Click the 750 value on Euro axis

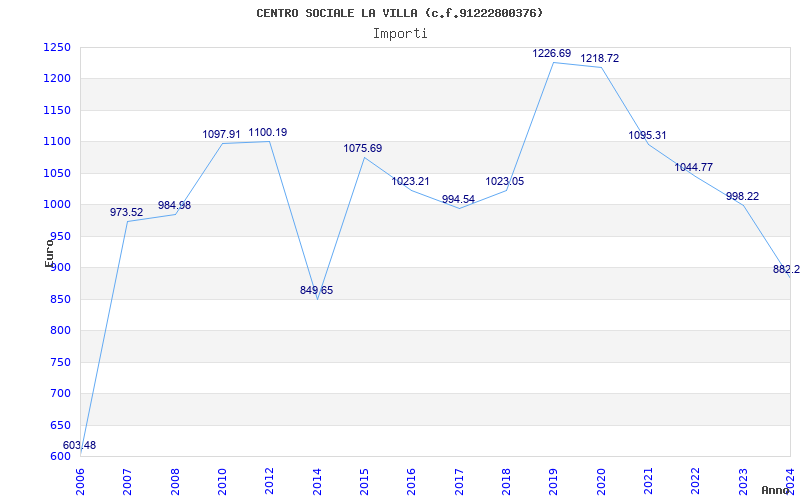tap(59, 362)
